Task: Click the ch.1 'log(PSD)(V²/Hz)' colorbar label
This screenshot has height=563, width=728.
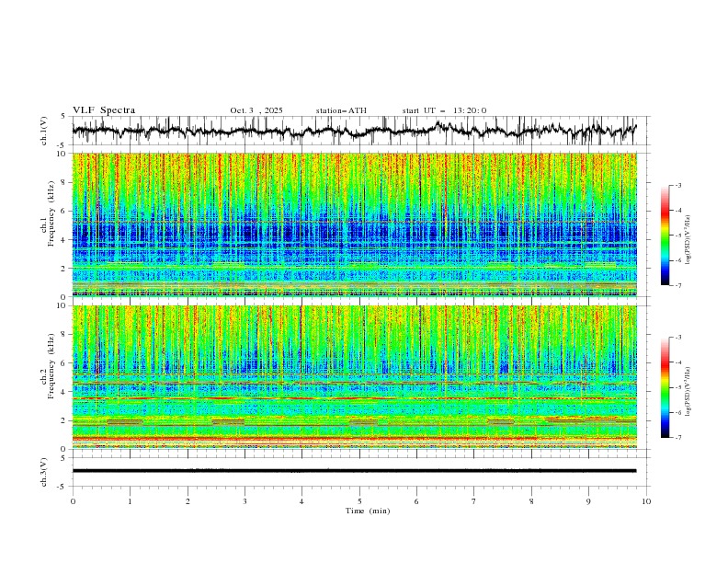Action: [x=688, y=240]
